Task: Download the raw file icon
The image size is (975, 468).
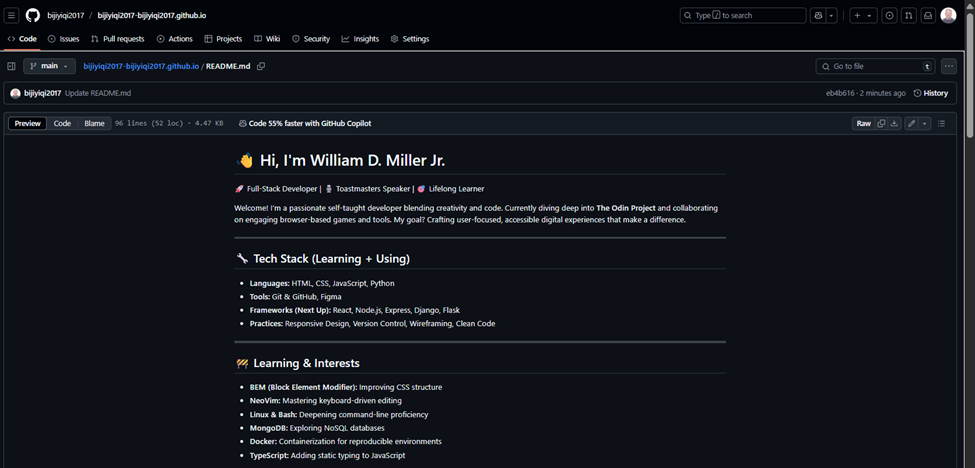Action: tap(894, 124)
